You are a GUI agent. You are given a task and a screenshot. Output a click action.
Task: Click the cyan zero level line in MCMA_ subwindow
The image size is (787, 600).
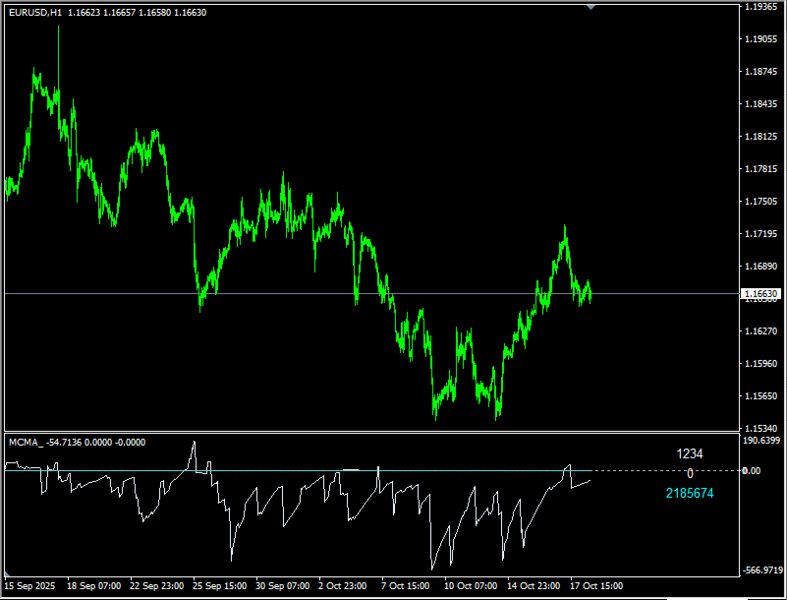coord(296,470)
